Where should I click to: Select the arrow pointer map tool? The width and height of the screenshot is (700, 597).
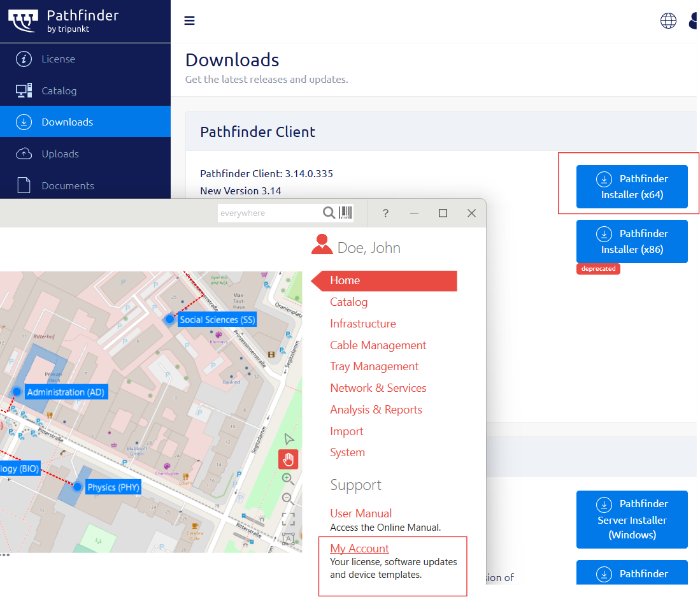[x=289, y=438]
